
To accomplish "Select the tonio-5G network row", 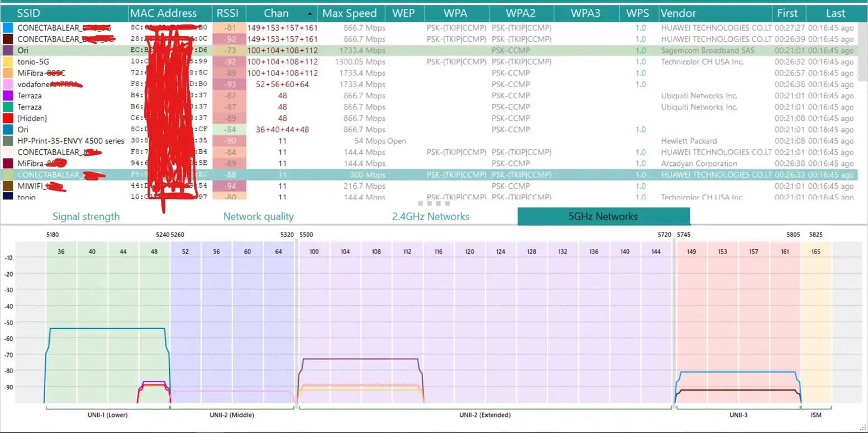I will point(428,61).
